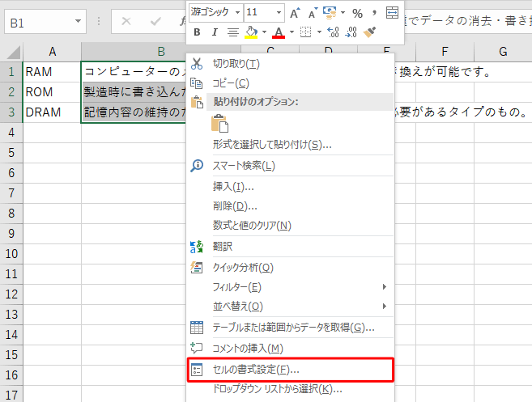
Task: Click the borders icon
Action: [x=306, y=32]
